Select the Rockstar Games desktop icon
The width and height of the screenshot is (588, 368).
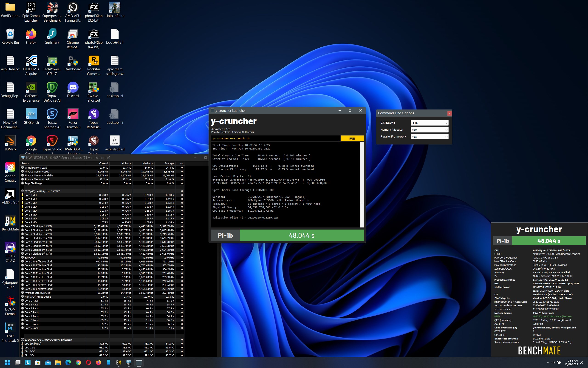click(94, 66)
